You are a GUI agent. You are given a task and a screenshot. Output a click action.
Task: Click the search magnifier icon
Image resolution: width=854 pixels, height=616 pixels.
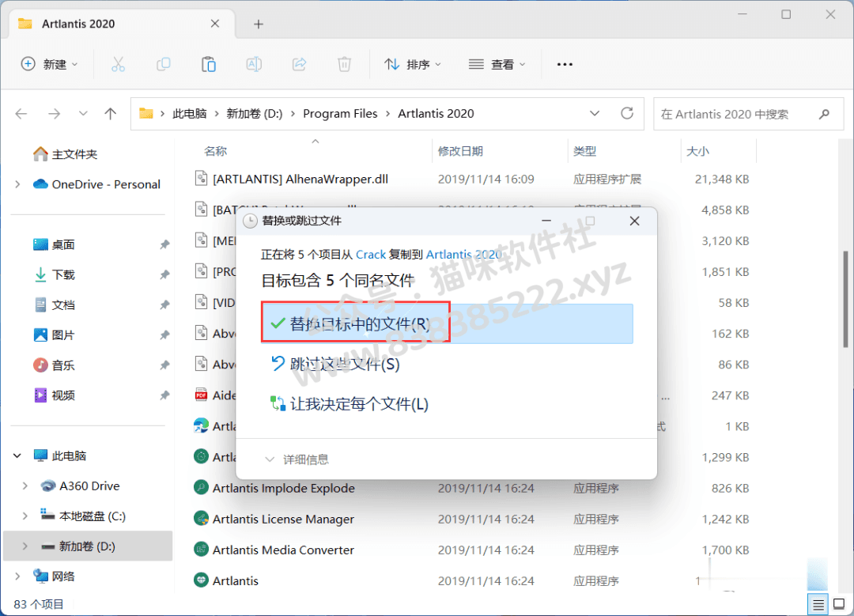824,114
